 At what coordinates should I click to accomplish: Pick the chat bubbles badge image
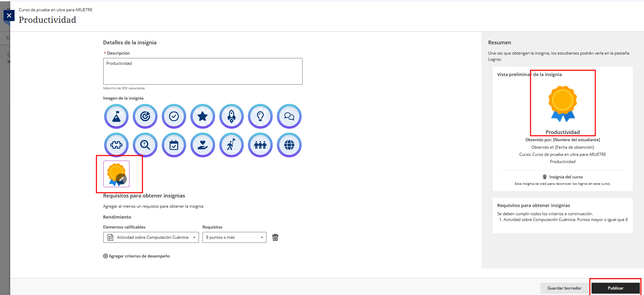coord(289,117)
